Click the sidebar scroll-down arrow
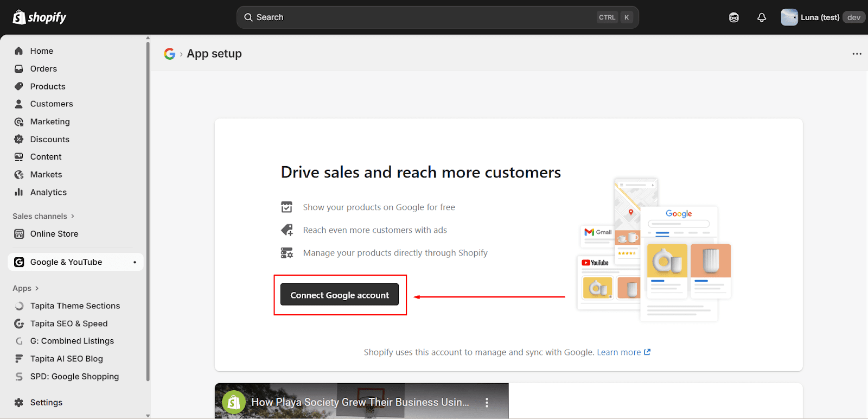This screenshot has width=868, height=419. 148,416
